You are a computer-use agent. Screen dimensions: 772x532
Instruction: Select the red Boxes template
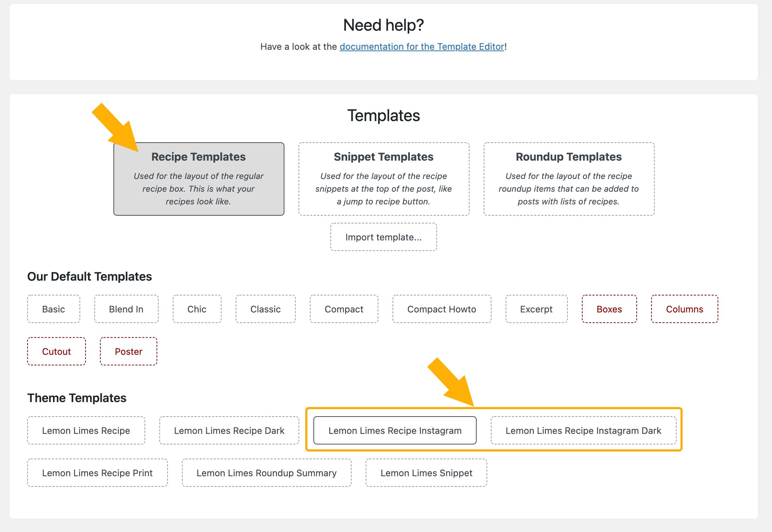[x=609, y=309]
